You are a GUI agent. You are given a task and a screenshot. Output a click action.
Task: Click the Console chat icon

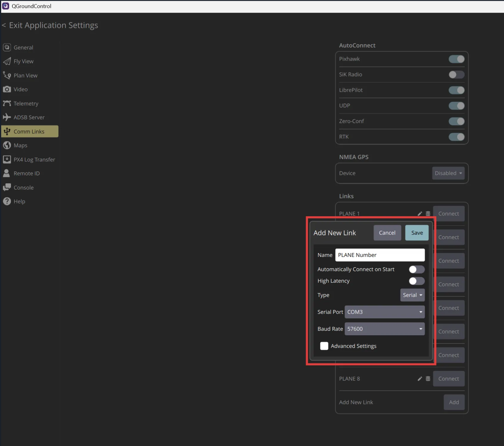click(7, 187)
